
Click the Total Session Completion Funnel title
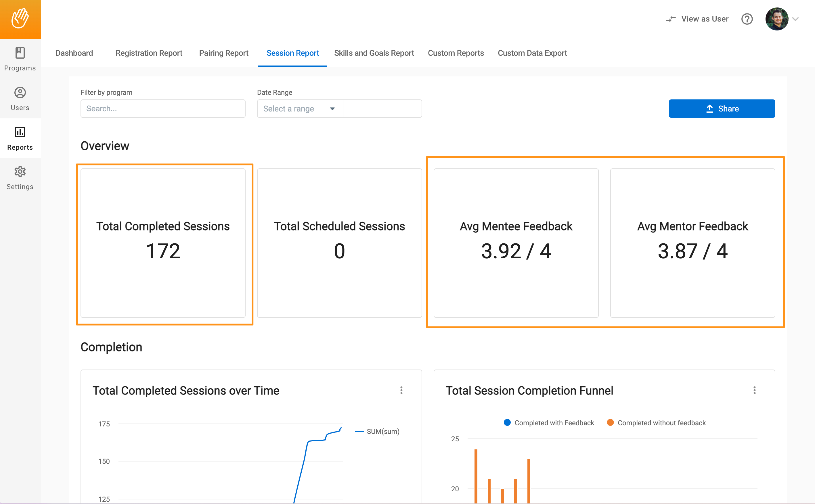[529, 390]
